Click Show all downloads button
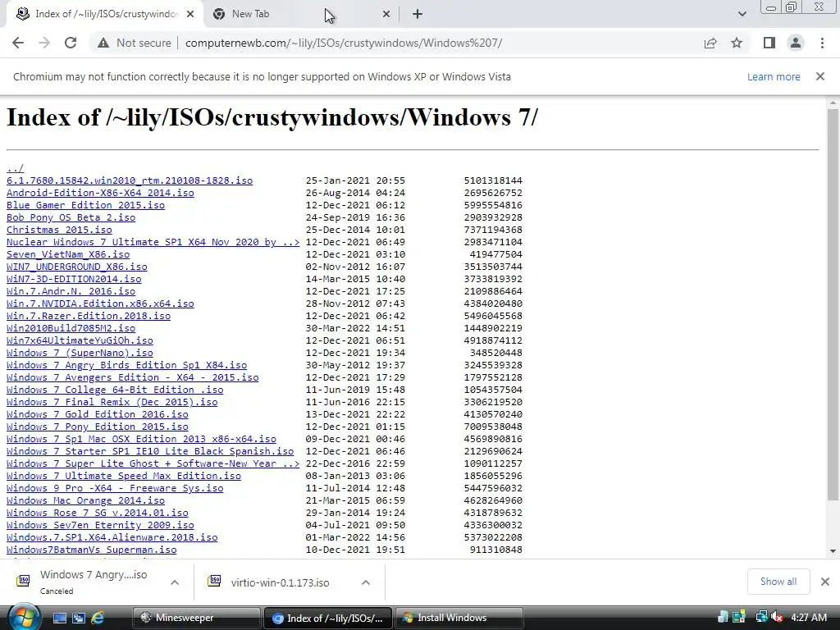The width and height of the screenshot is (840, 630). [778, 582]
